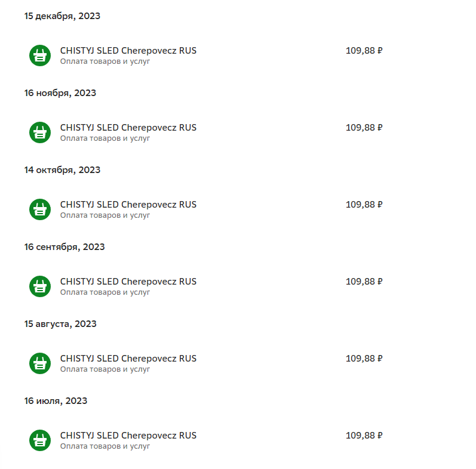Click the basket icon for 15 августа payment
Image resolution: width=476 pixels, height=469 pixels.
pyautogui.click(x=40, y=363)
